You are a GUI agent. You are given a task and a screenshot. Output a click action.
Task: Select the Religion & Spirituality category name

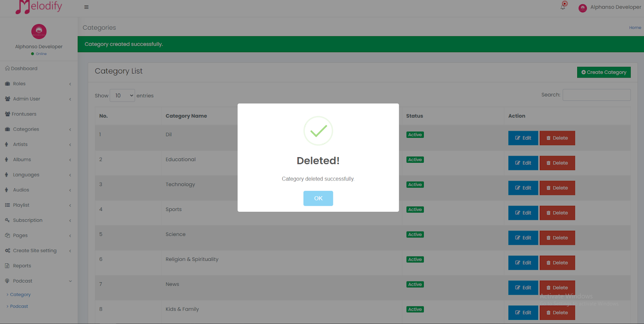point(192,259)
